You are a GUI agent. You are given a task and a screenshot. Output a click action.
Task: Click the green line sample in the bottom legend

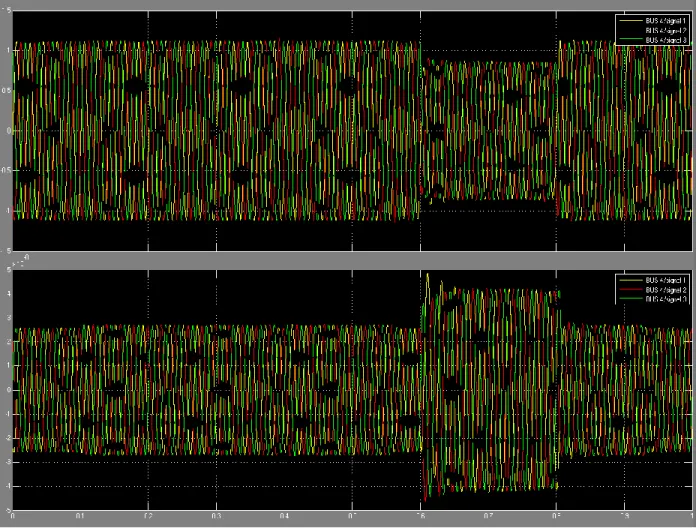(631, 298)
